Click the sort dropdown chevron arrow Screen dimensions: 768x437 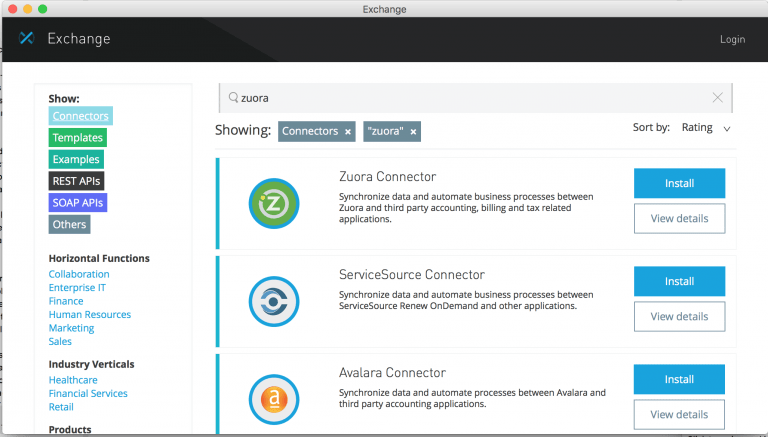pyautogui.click(x=727, y=129)
